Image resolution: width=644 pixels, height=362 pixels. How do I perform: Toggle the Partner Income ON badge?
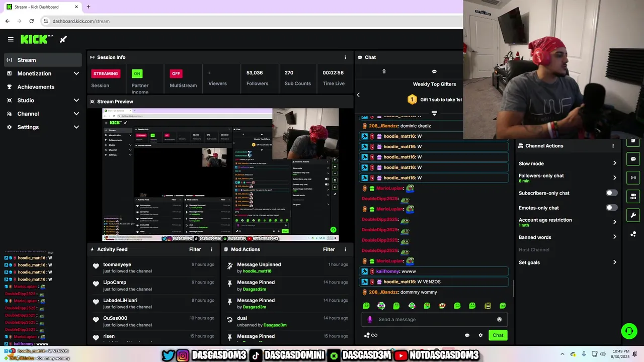coord(136,73)
